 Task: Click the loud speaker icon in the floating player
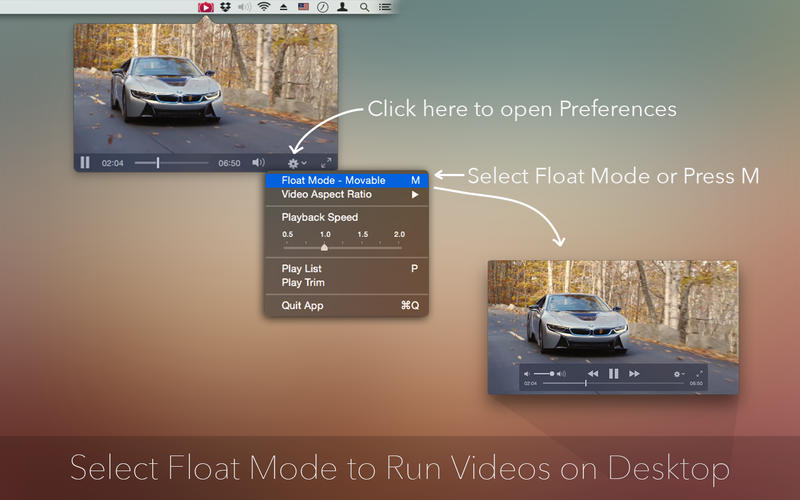[561, 374]
